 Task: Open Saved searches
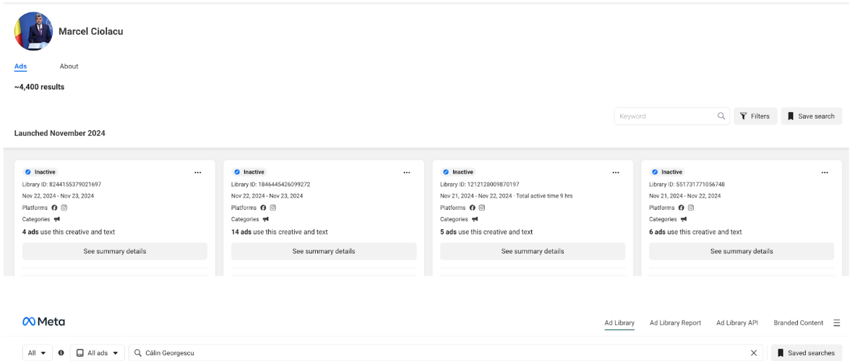806,353
